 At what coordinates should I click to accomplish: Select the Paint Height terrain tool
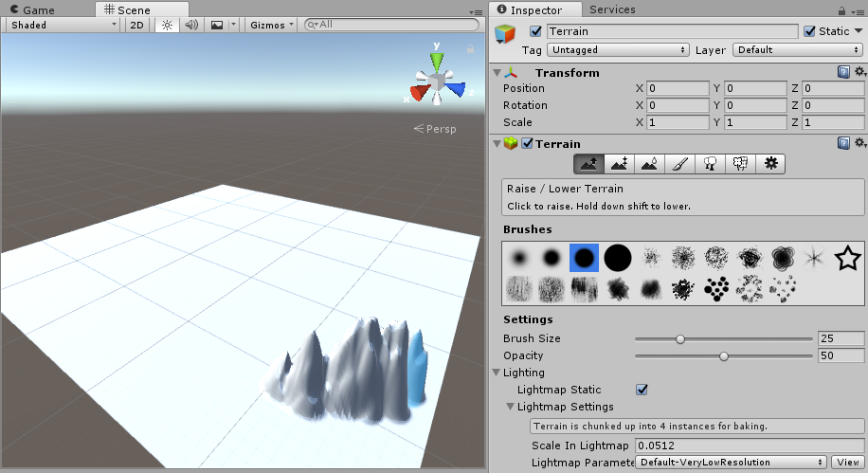618,164
